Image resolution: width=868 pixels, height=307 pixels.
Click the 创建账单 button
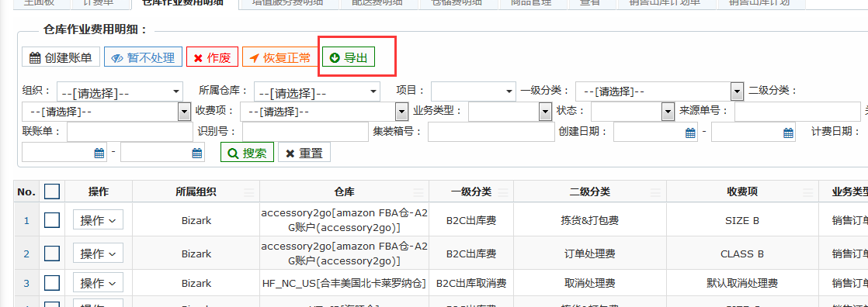[x=61, y=57]
